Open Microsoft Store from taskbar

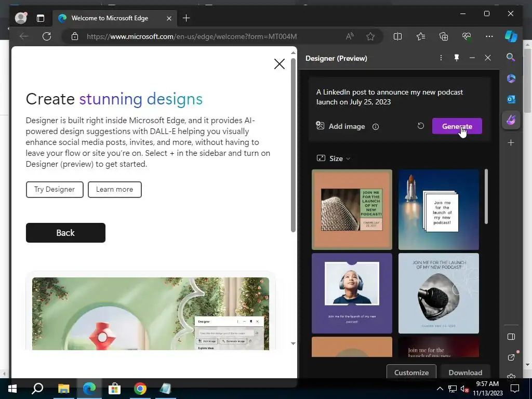[x=115, y=389]
